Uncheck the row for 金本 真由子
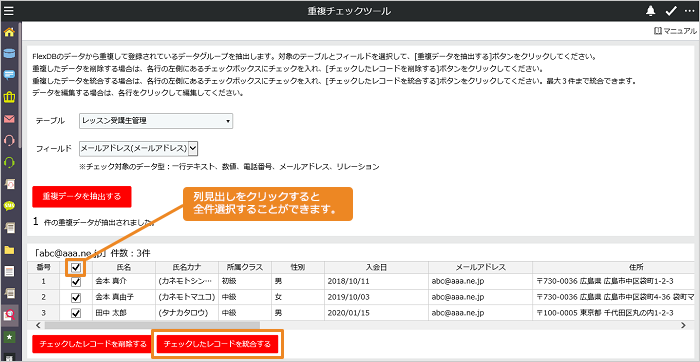 pyautogui.click(x=76, y=297)
